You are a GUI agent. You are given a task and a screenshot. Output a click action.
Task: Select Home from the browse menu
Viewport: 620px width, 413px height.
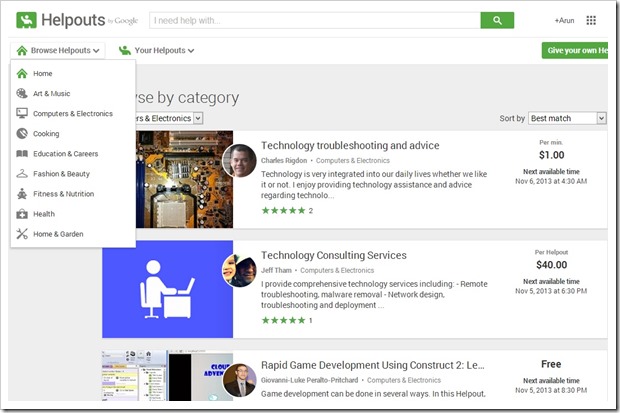point(42,73)
